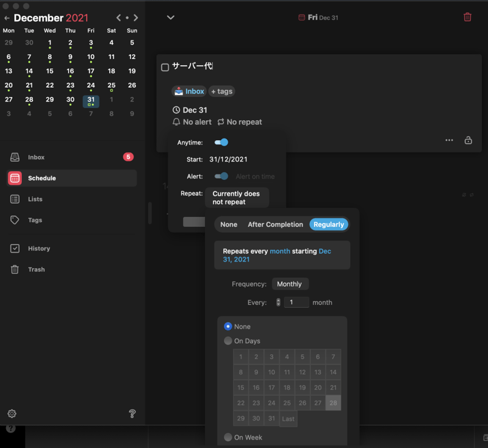Click the + tags button

tap(221, 91)
